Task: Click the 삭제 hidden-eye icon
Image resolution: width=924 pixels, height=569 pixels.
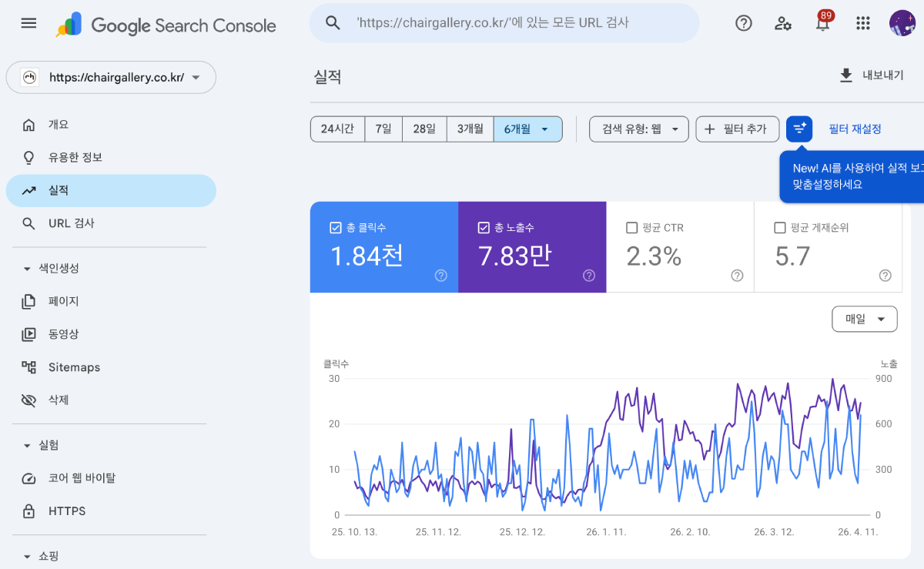Action: 28,400
